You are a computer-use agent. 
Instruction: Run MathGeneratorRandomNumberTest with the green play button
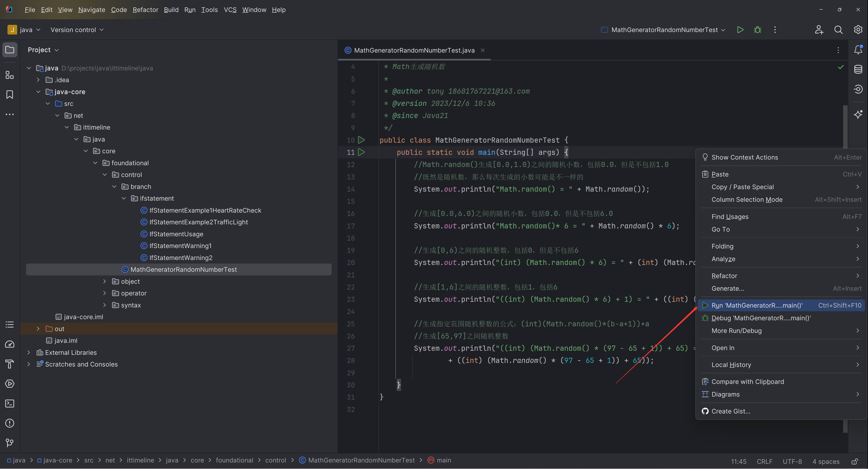[740, 30]
